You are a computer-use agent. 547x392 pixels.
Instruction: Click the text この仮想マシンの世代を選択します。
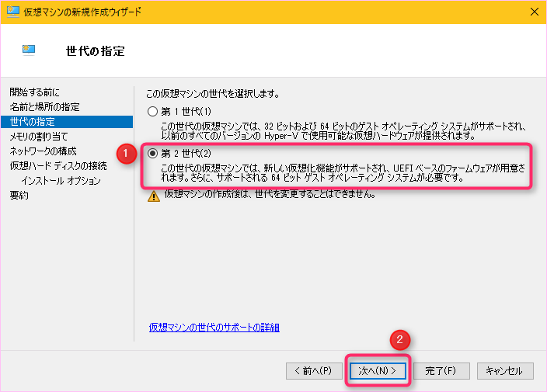(212, 94)
